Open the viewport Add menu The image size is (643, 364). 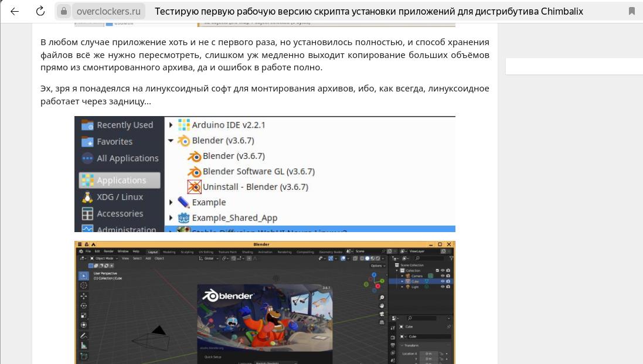click(148, 258)
